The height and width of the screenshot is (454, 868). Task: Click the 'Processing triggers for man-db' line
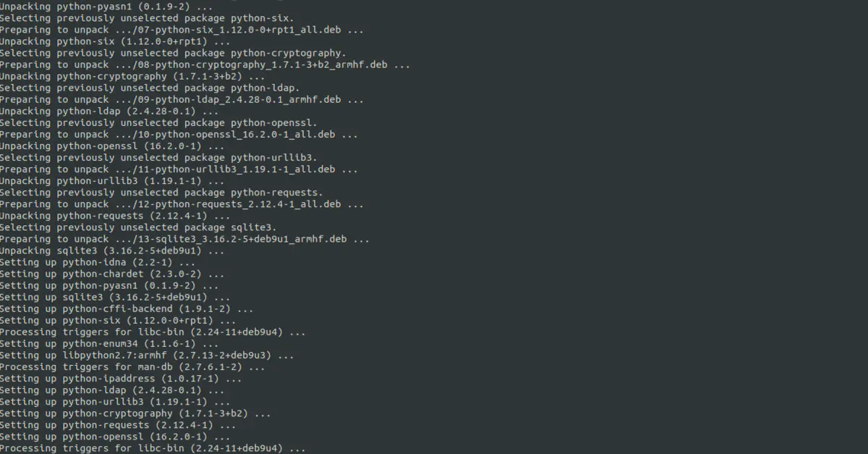[x=132, y=366]
